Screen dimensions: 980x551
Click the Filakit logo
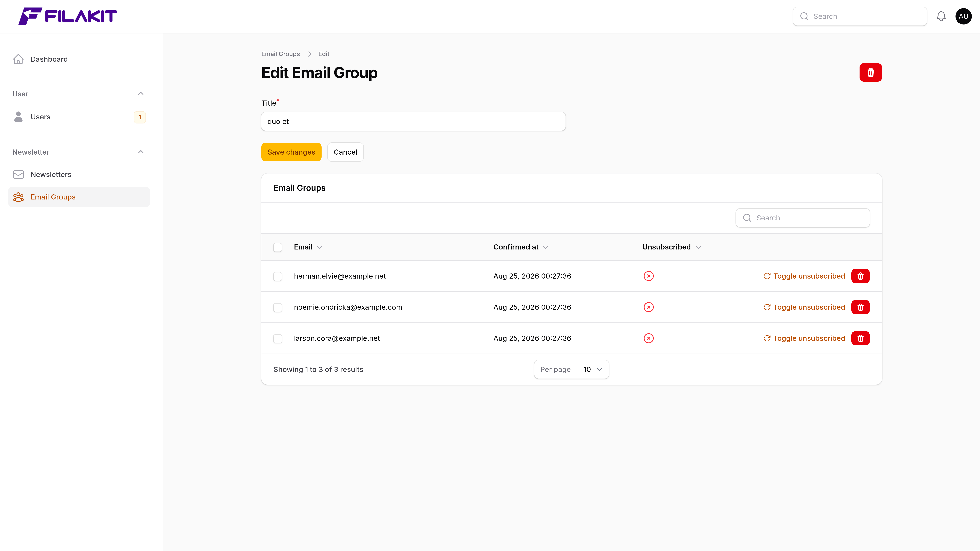[68, 16]
